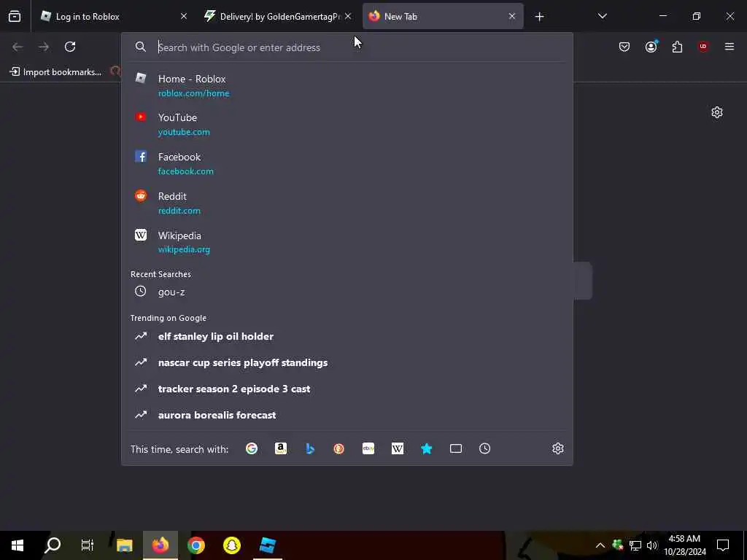Launch Chrome from taskbar
747x560 pixels.
196,545
